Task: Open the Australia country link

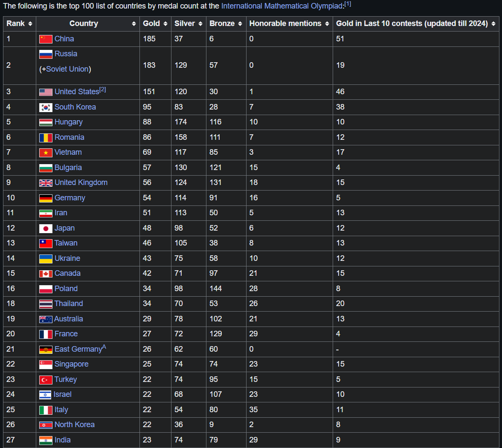Action: point(69,319)
